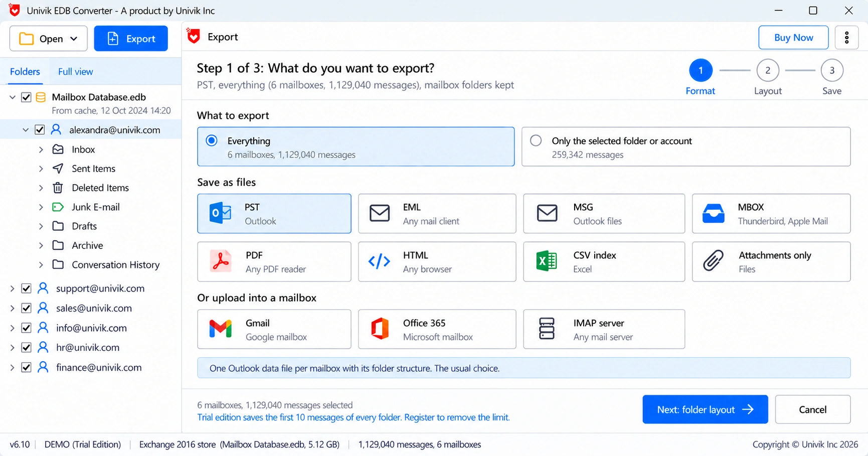Uncheck the finance@univik.com checkbox

[26, 368]
